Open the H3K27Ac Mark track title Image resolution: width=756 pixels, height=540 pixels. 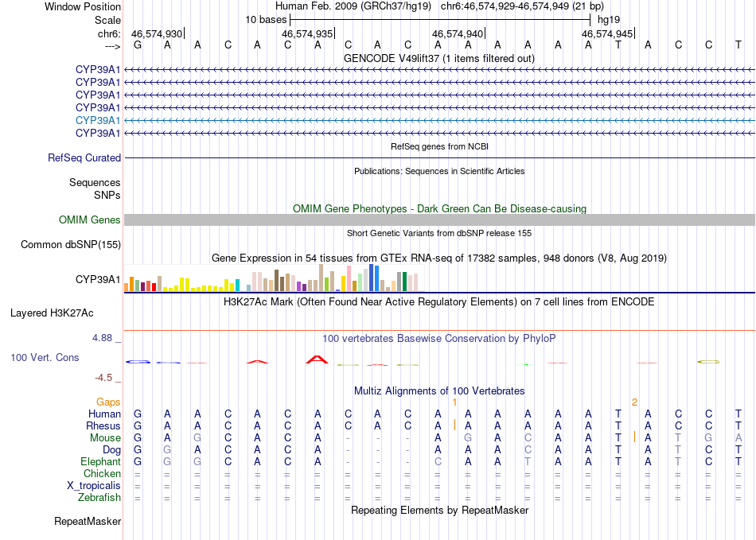click(439, 302)
